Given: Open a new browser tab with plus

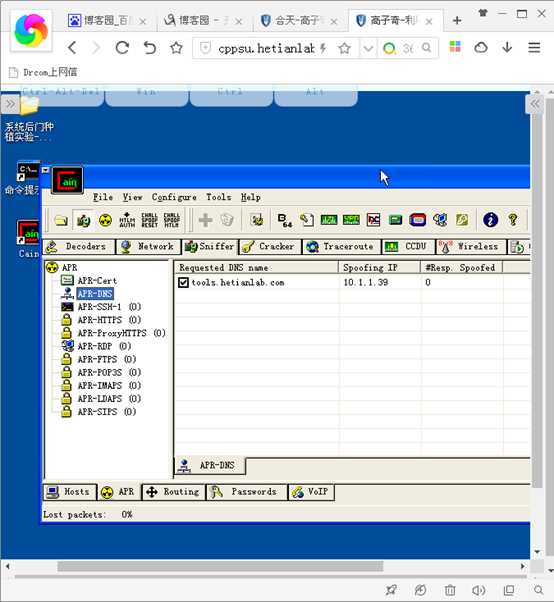Looking at the screenshot, I should (x=457, y=20).
